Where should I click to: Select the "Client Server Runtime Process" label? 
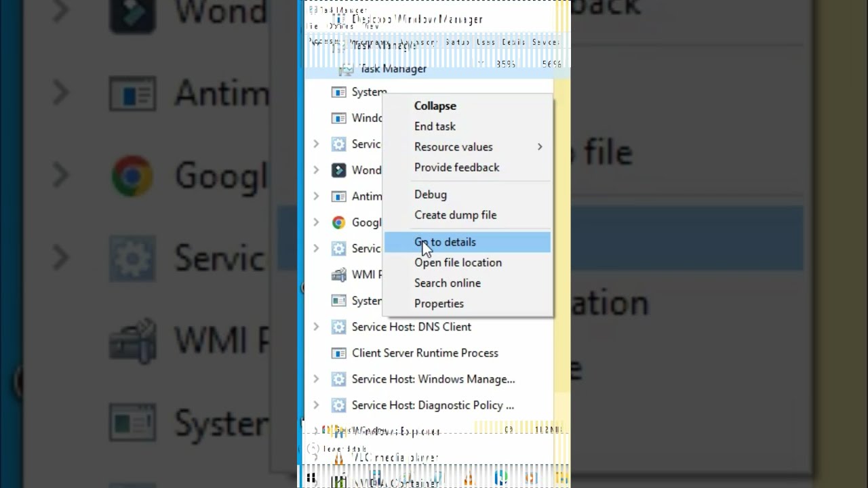(425, 353)
